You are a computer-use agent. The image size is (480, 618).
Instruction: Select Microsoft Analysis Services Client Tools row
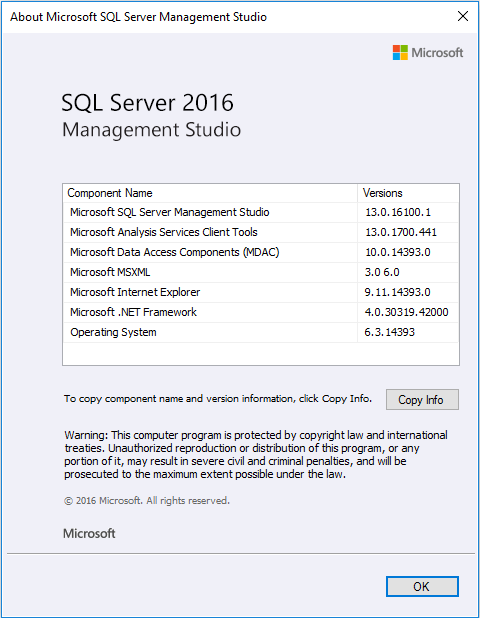(261, 233)
